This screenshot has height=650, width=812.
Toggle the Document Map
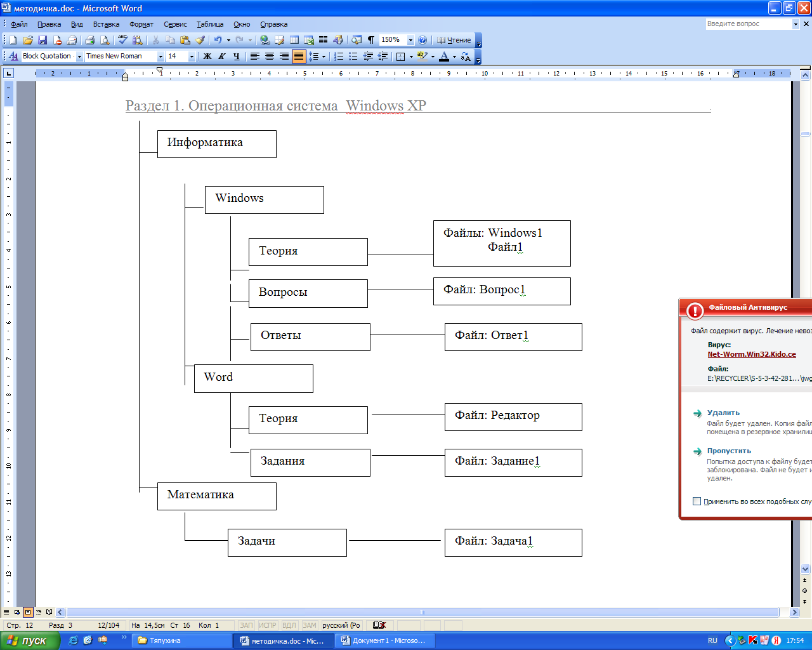coord(357,40)
